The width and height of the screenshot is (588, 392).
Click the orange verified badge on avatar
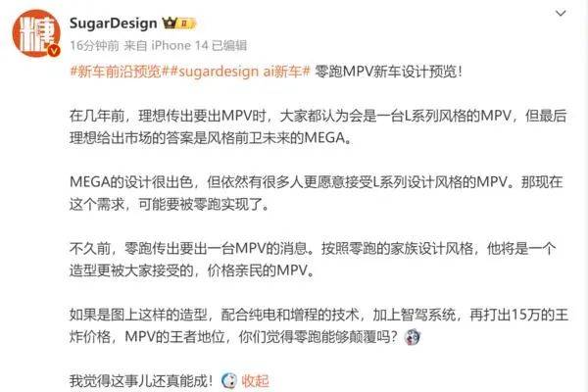(x=54, y=51)
